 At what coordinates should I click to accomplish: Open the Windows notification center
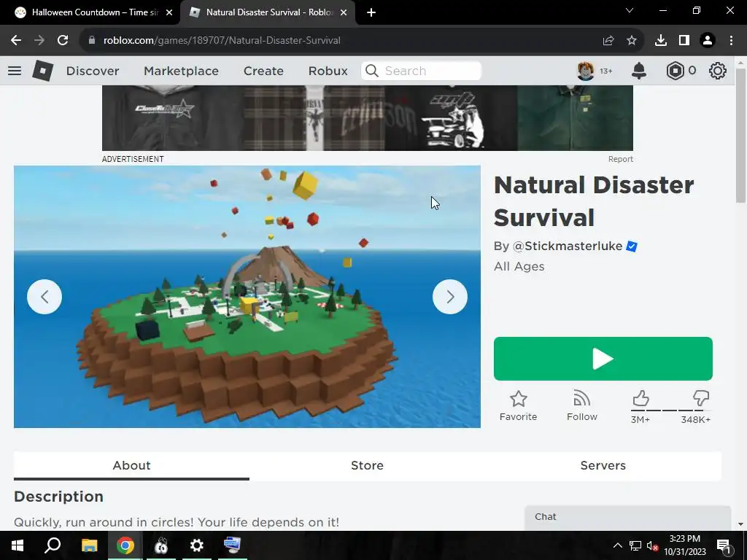(724, 545)
